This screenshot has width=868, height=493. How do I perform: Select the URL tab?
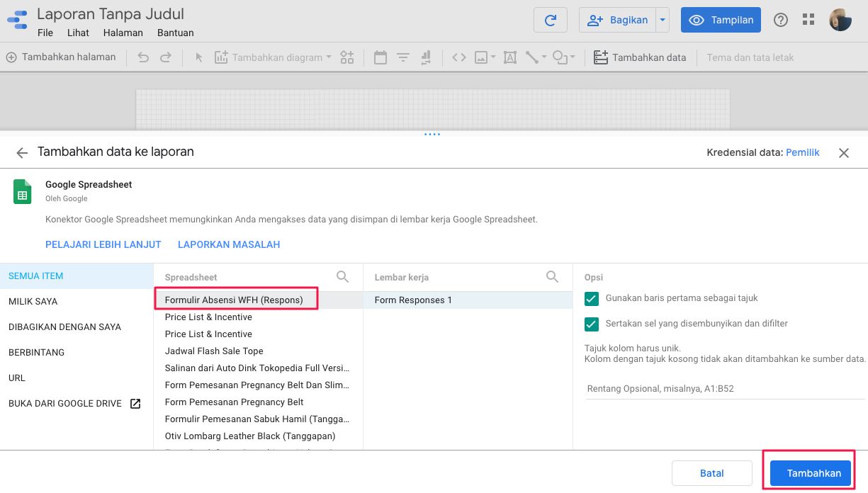tap(77, 378)
